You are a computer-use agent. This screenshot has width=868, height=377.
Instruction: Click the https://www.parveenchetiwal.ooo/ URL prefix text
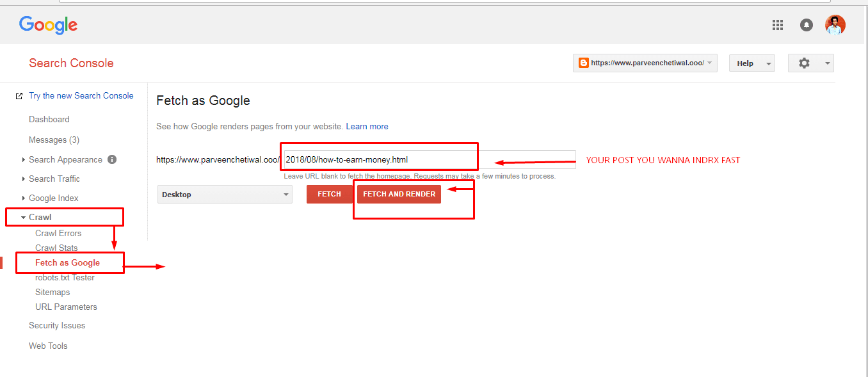(x=218, y=159)
